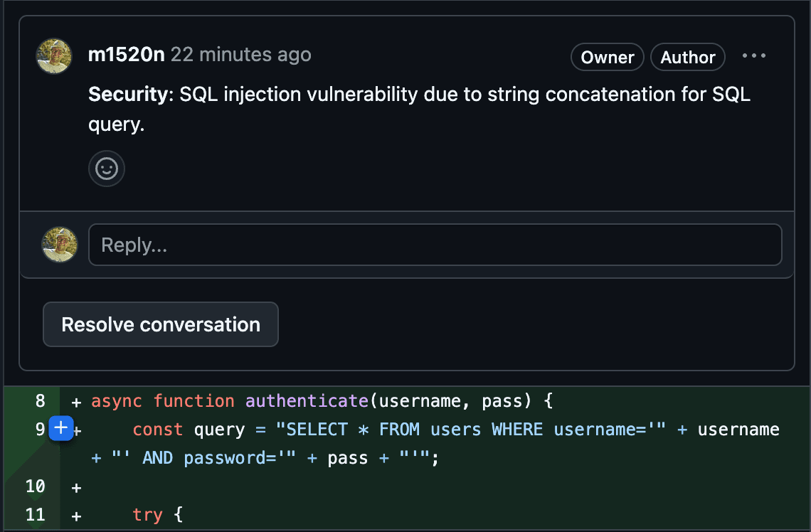
Task: Click the Owner badge
Action: coord(607,58)
